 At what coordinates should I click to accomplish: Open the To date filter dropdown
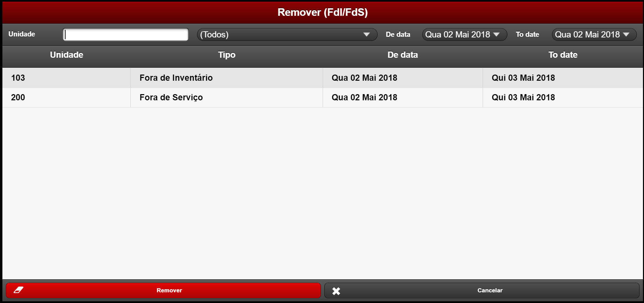[x=594, y=35]
